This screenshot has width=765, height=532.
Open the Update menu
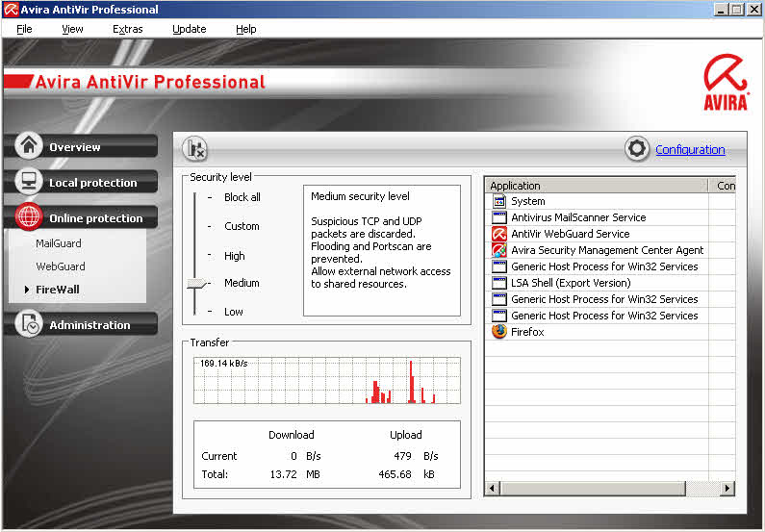tap(189, 29)
